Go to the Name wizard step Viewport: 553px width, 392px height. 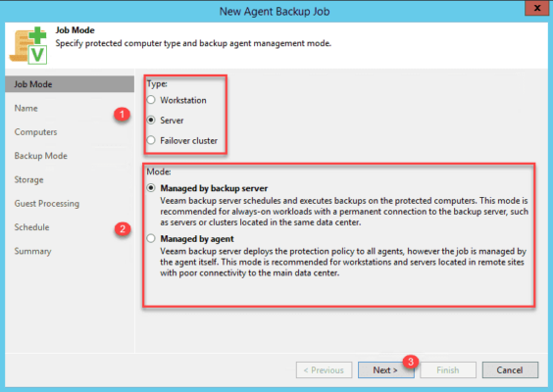coord(26,108)
